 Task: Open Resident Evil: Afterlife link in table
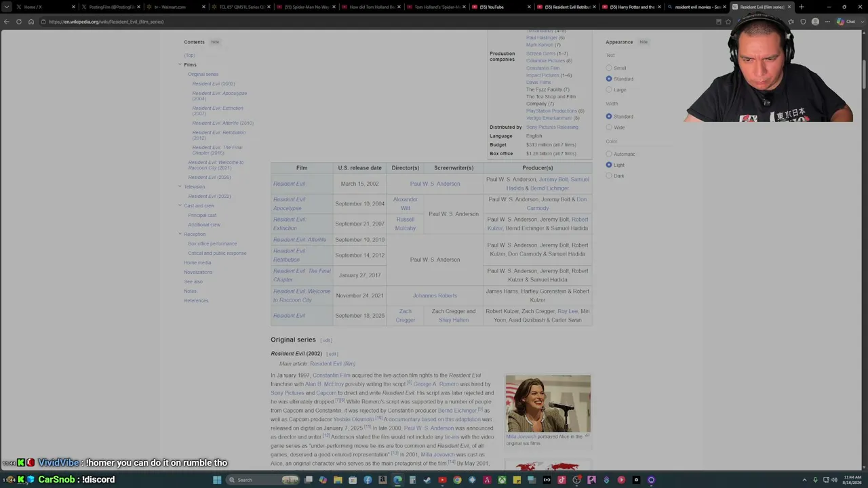tap(300, 240)
